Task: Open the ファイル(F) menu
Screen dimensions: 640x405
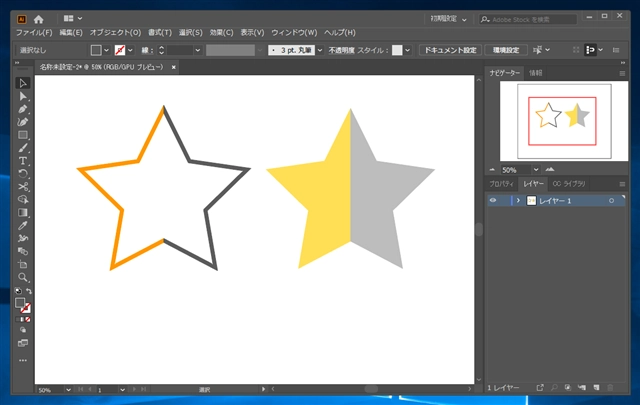Action: pyautogui.click(x=34, y=33)
